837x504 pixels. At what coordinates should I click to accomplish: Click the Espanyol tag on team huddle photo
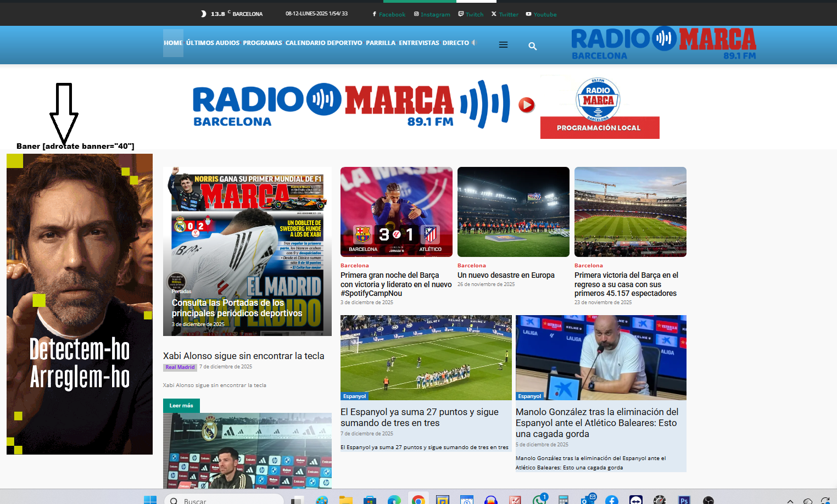[354, 396]
